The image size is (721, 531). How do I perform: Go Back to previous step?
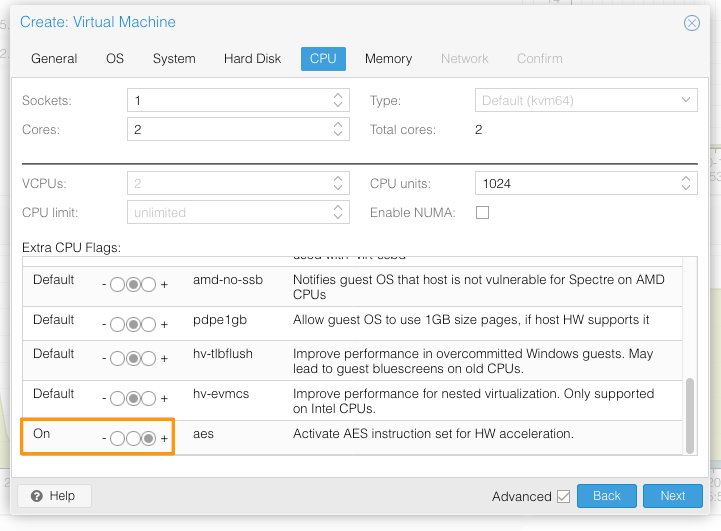tap(606, 496)
